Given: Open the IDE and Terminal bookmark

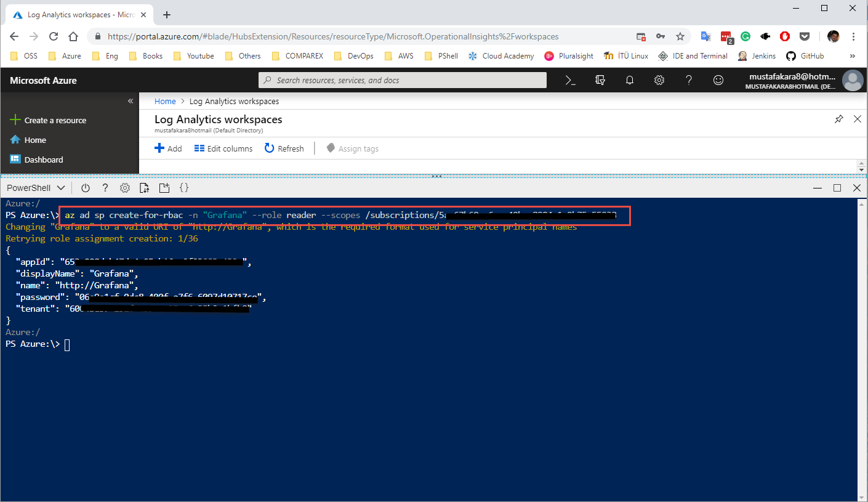Looking at the screenshot, I should [x=693, y=55].
